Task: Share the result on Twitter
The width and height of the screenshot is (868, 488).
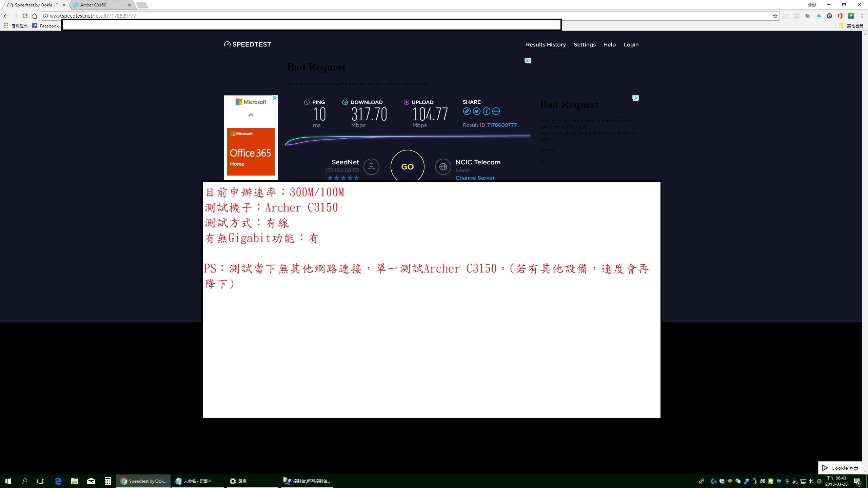Action: coord(476,111)
